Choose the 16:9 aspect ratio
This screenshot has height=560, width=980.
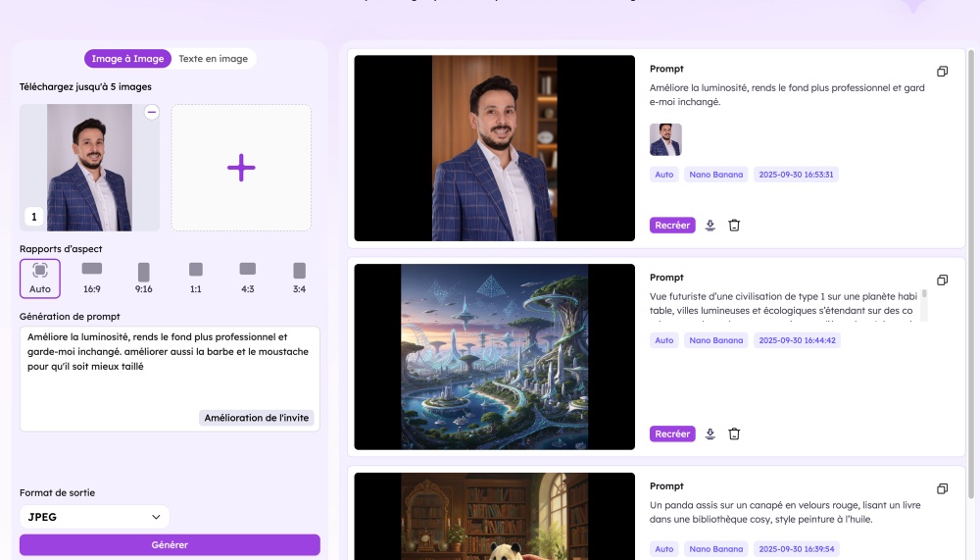click(x=92, y=279)
